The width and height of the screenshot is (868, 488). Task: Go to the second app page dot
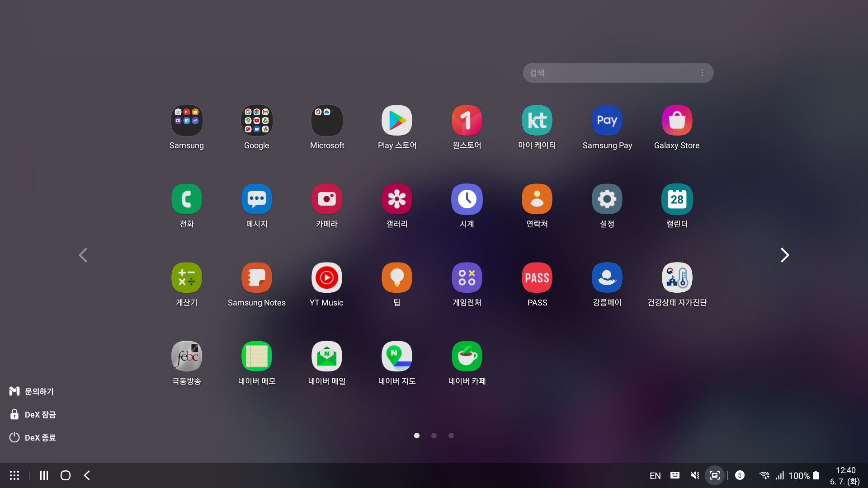(434, 436)
